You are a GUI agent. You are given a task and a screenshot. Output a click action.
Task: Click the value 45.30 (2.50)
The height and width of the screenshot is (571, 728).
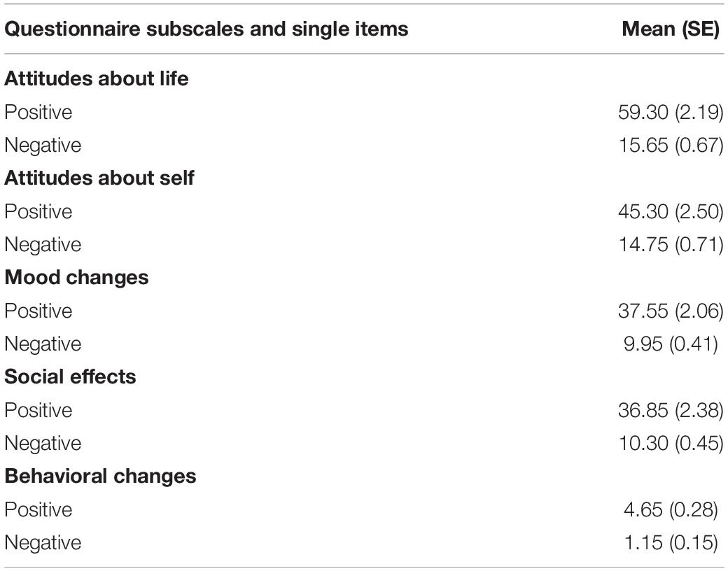tap(671, 211)
